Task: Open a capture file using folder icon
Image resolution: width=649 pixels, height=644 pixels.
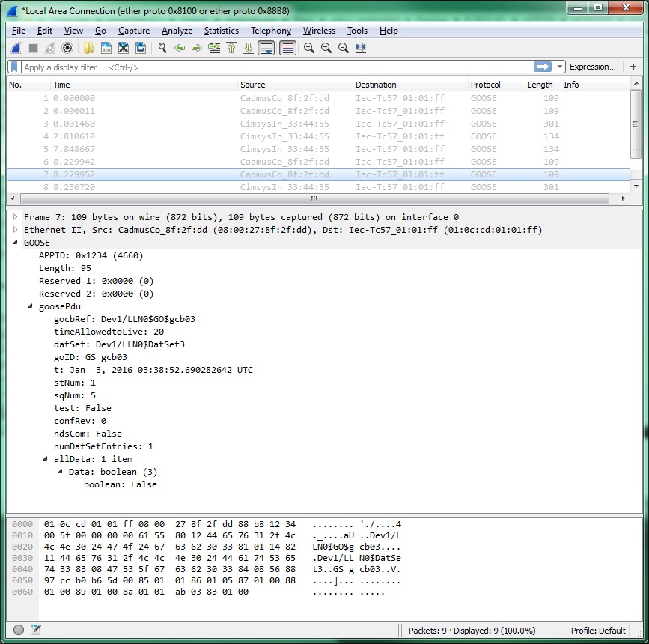Action: coord(88,48)
